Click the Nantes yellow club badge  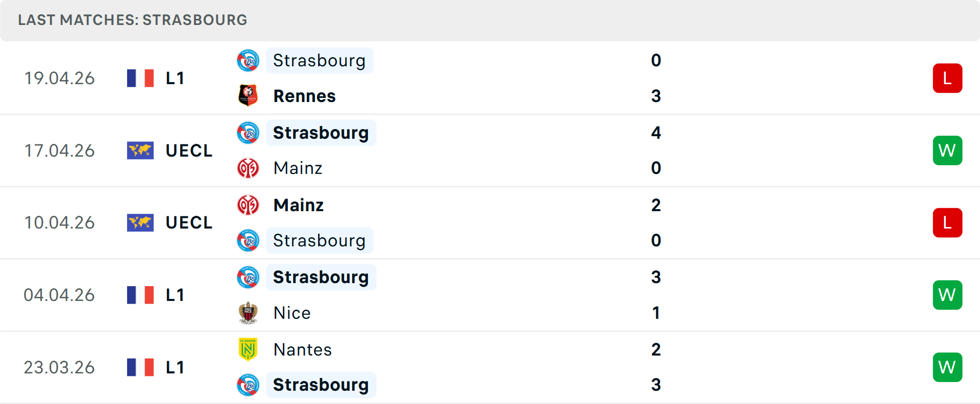coord(248,349)
